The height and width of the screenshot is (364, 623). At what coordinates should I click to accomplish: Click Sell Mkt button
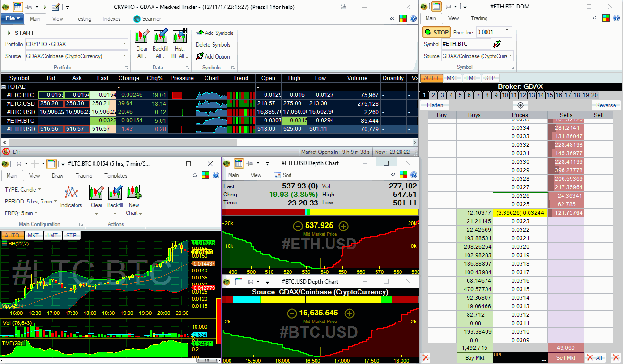566,358
